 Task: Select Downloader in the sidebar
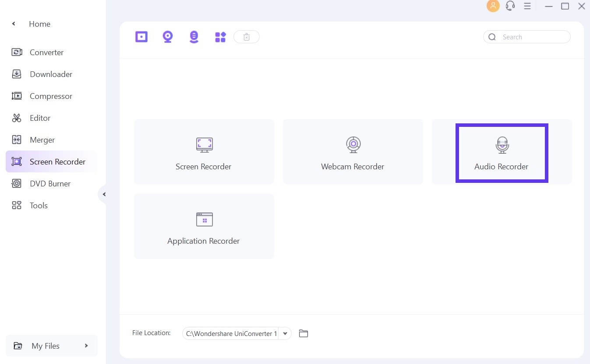tap(51, 74)
